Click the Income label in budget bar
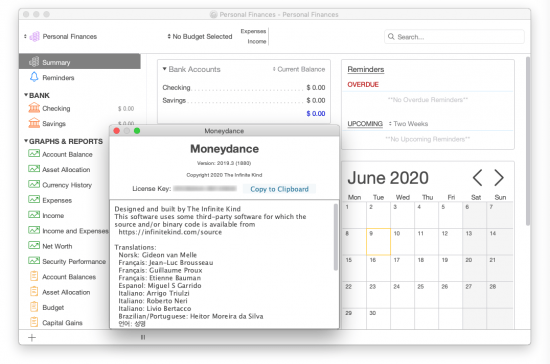 click(257, 41)
